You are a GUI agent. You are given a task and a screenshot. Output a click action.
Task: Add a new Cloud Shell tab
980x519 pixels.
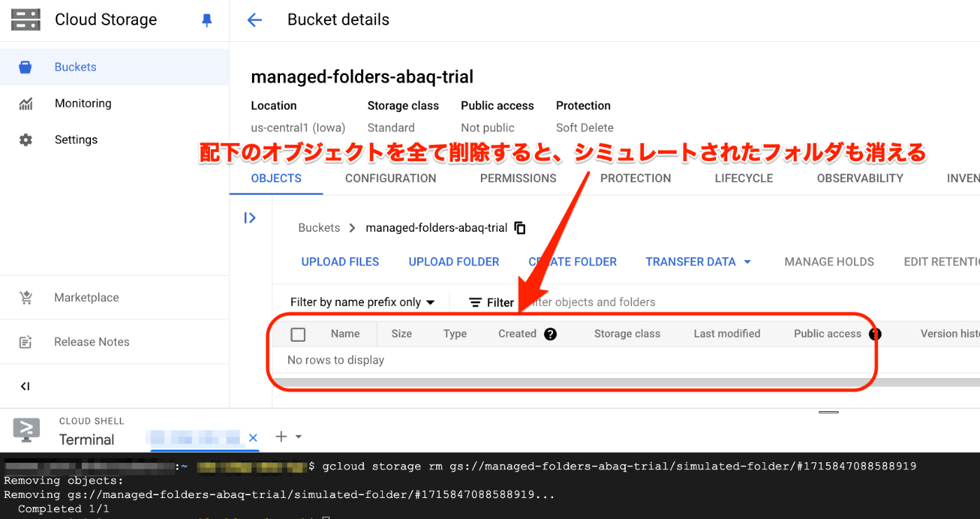coord(281,436)
